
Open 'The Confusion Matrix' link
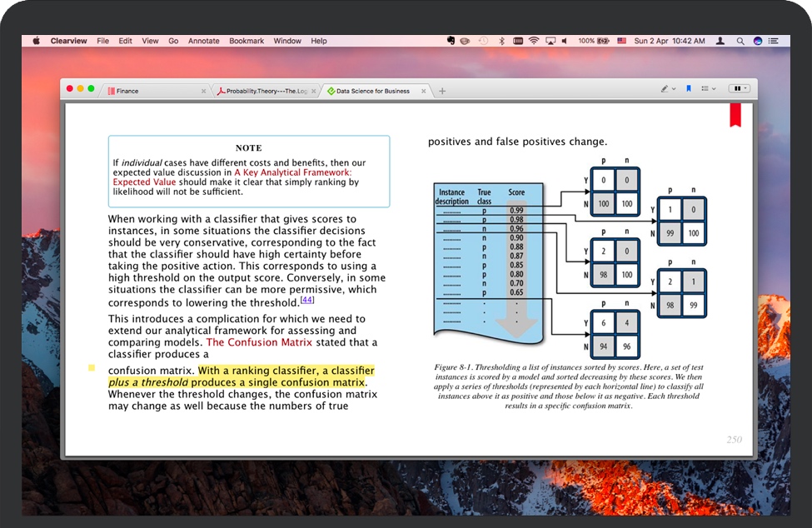(257, 342)
